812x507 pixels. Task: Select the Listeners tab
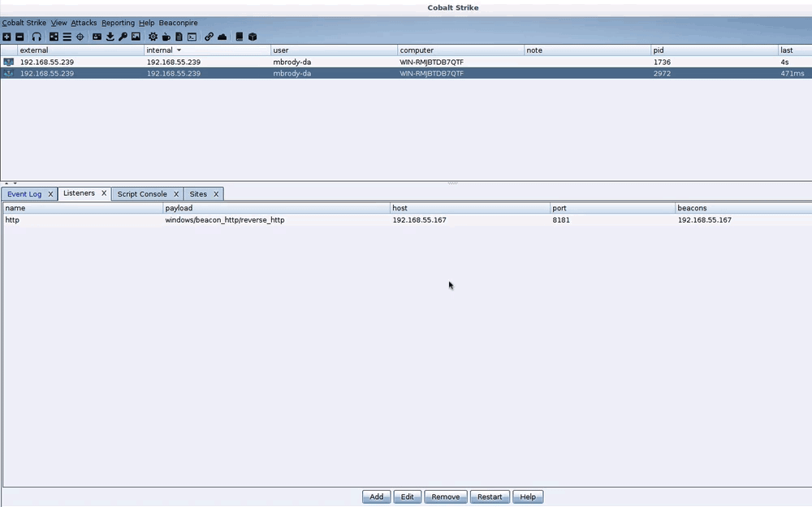point(79,193)
